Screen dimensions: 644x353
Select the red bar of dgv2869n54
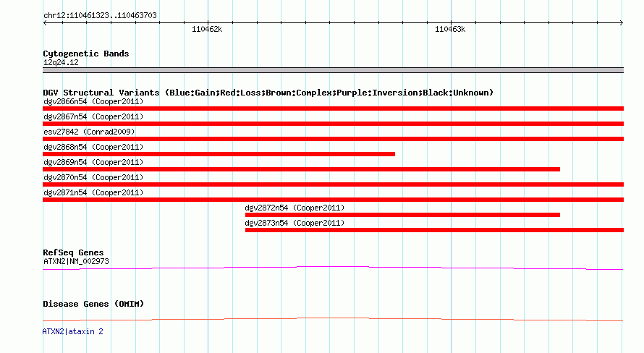point(301,169)
